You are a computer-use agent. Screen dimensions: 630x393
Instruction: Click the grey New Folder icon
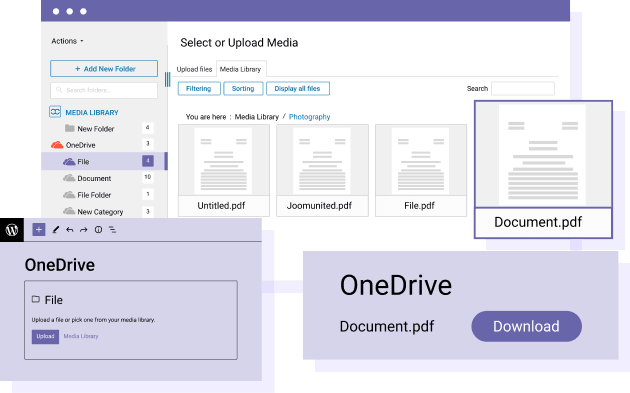tap(70, 128)
